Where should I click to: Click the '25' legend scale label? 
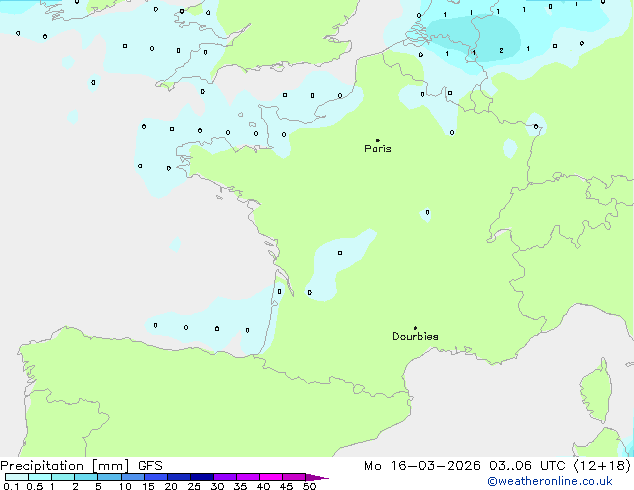(x=194, y=486)
